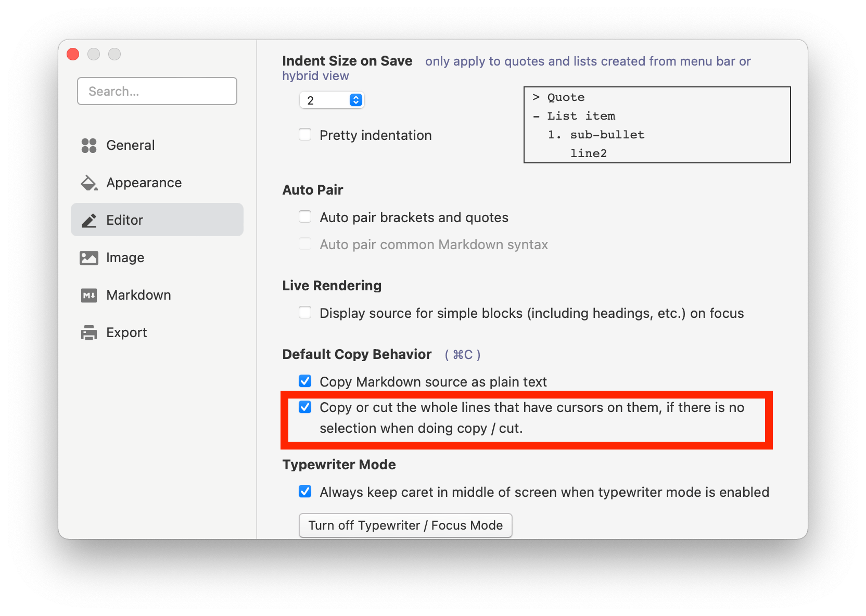The height and width of the screenshot is (616, 866).
Task: Click the Turn off Typewriter / Focus Mode button
Action: point(405,525)
